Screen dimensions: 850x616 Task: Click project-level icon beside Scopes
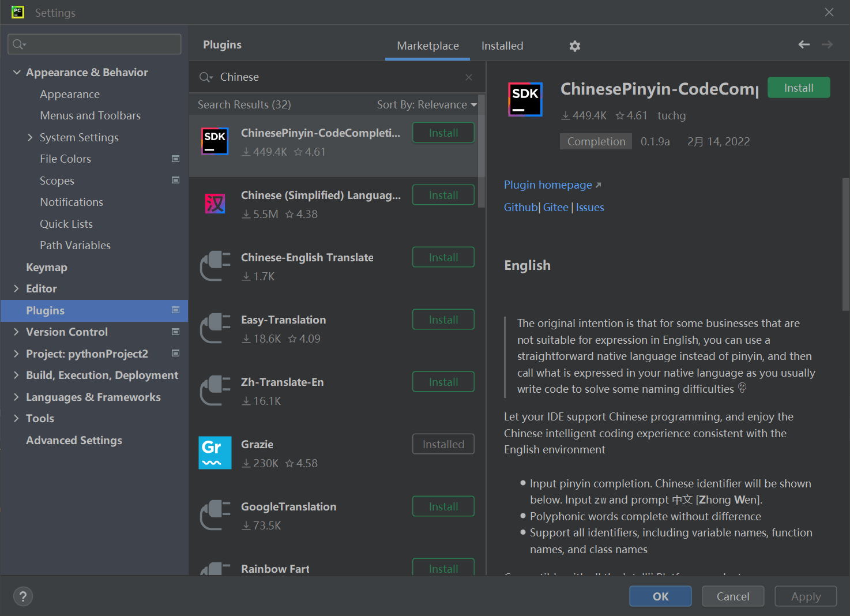176,180
